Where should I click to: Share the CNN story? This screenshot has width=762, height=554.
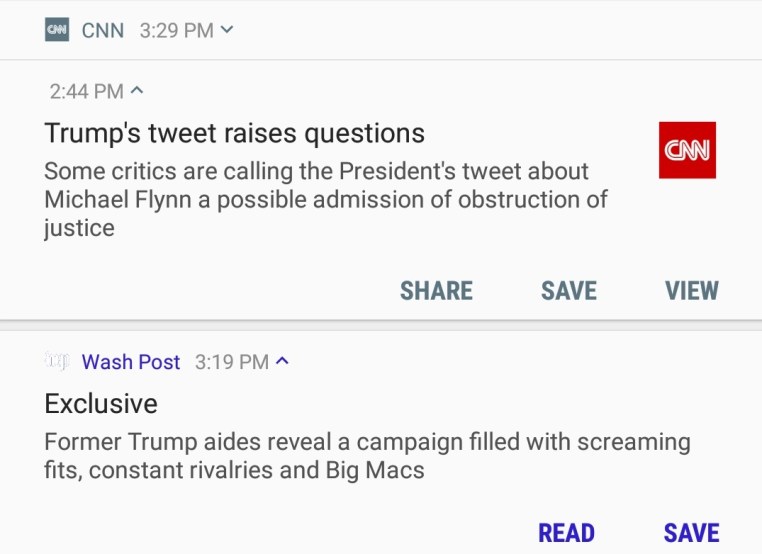coord(436,291)
